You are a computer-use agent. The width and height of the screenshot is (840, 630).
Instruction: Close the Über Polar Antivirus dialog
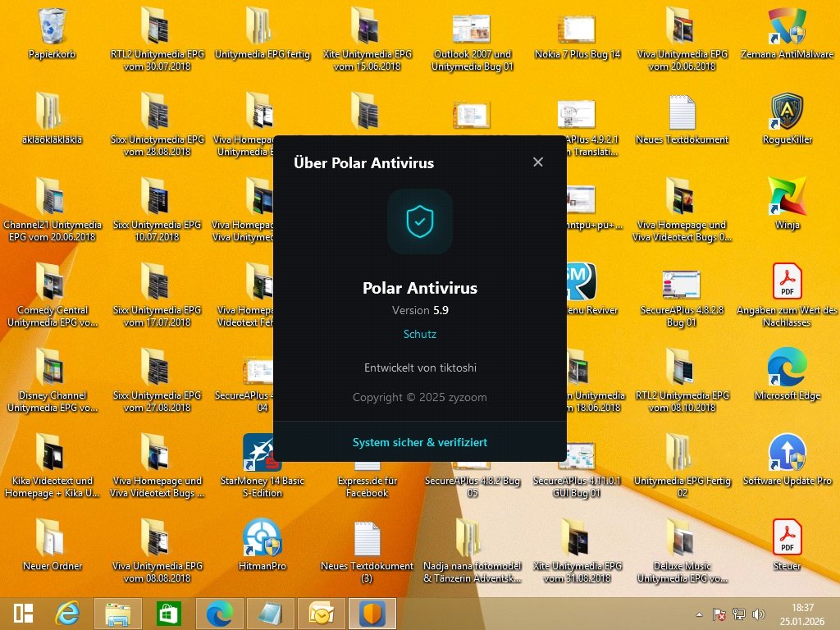point(538,162)
